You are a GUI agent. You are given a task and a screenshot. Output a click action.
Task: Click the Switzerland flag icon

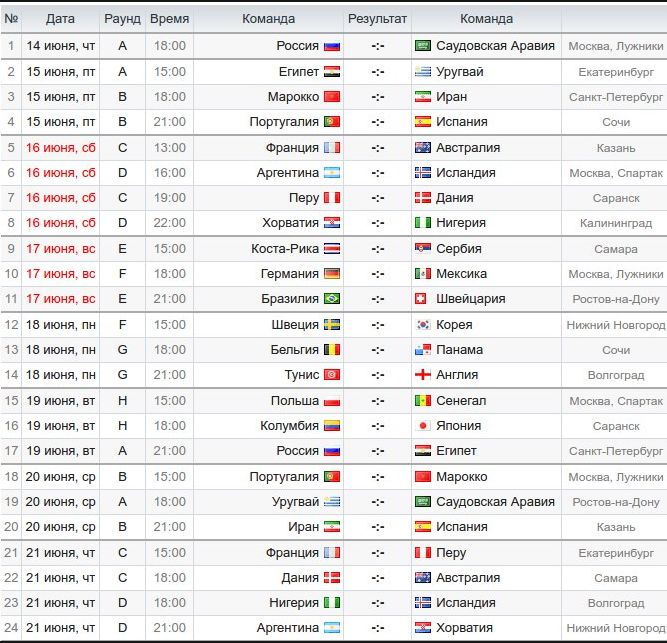click(x=423, y=298)
